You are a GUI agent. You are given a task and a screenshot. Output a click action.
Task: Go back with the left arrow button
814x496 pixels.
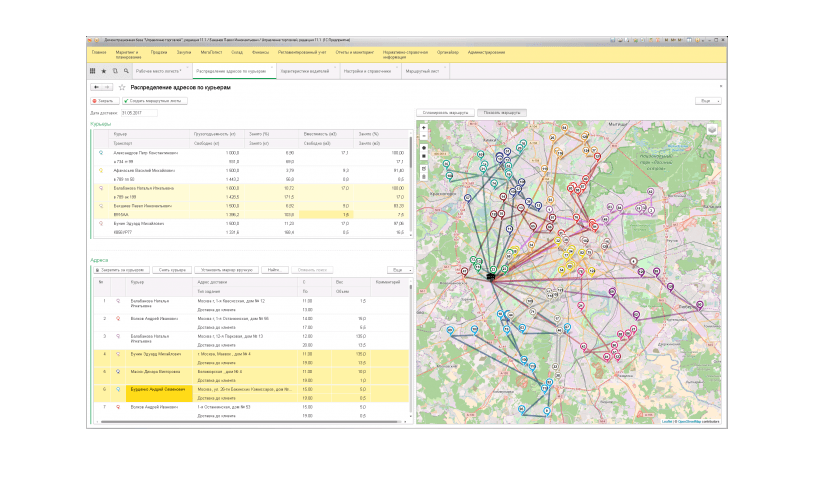click(96, 87)
